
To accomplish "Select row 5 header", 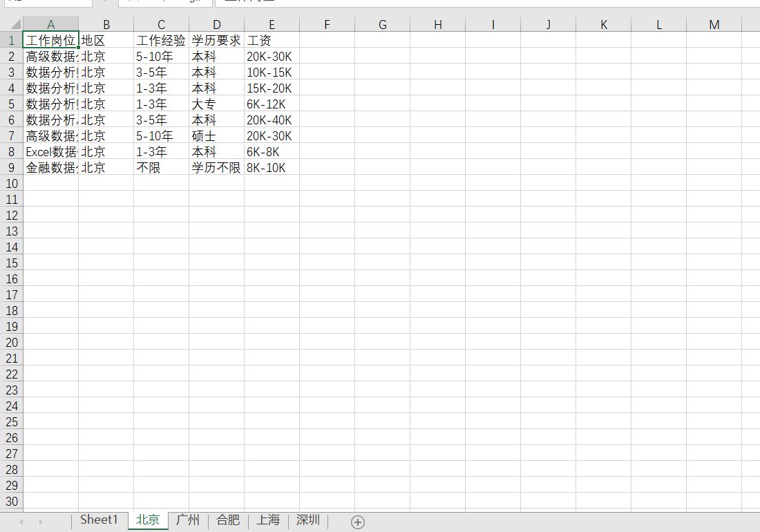I will click(12, 104).
